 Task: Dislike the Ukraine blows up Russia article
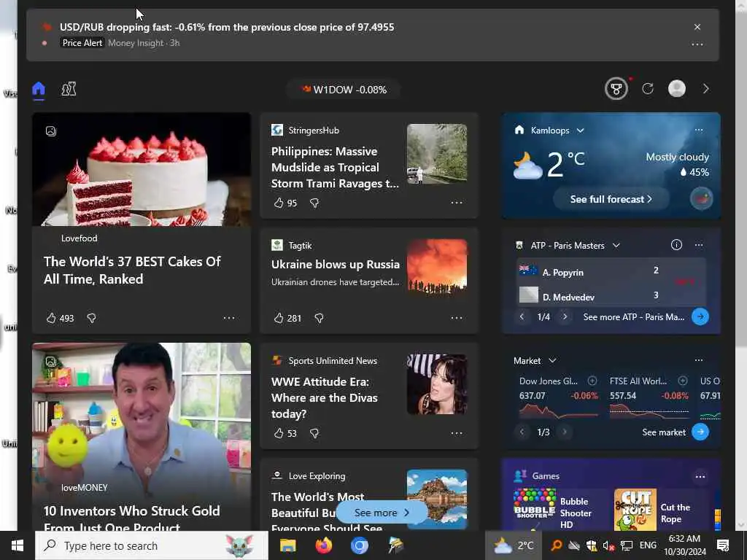point(320,318)
